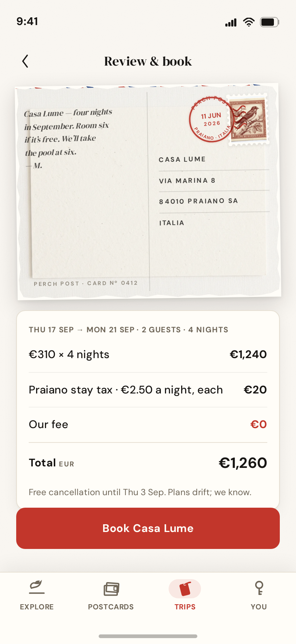Tap the battery indicator

pyautogui.click(x=269, y=22)
